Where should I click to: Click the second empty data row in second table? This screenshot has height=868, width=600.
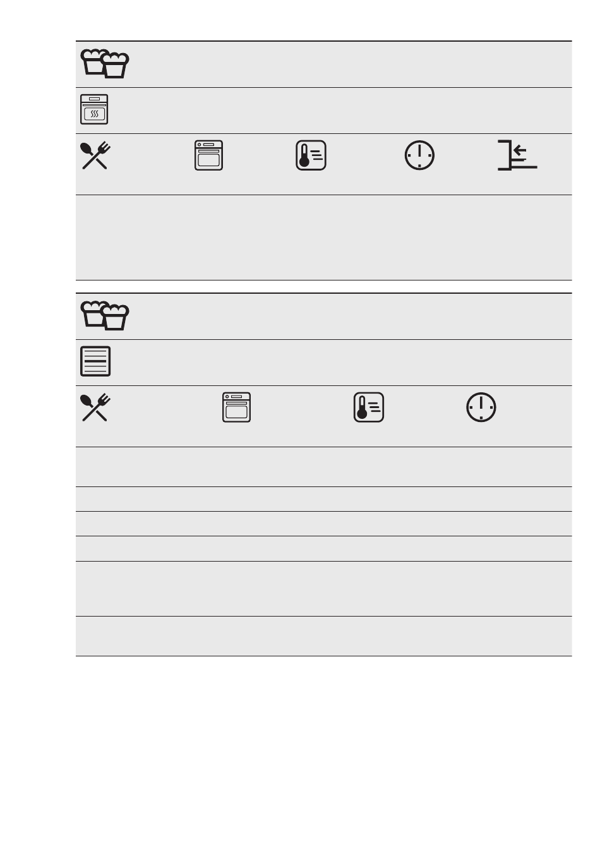coord(323,499)
